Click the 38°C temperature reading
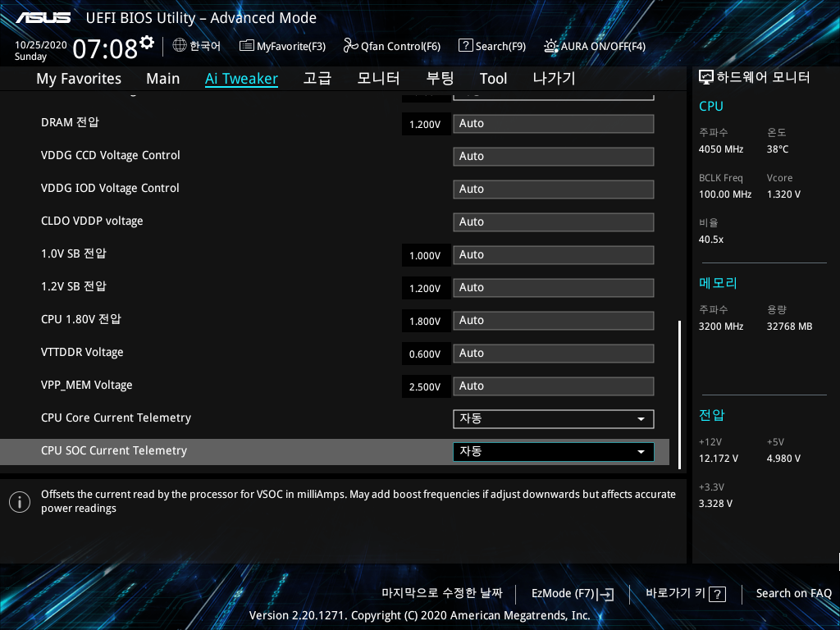The image size is (840, 630). 778,149
